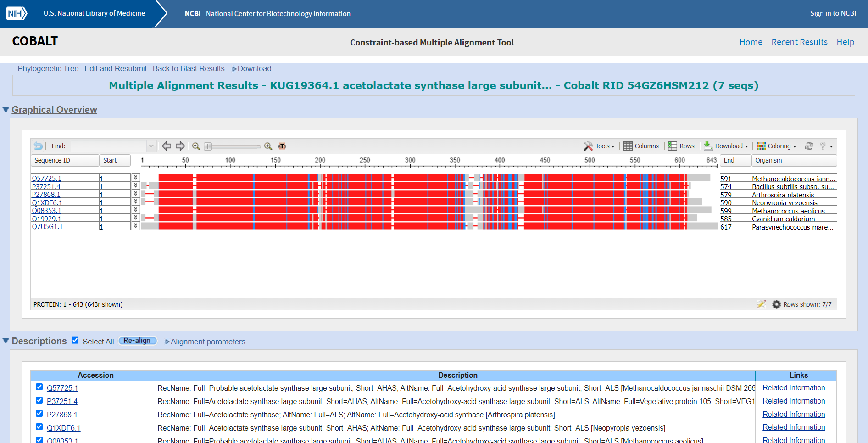
Task: Click the question mark help icon
Action: 823,146
